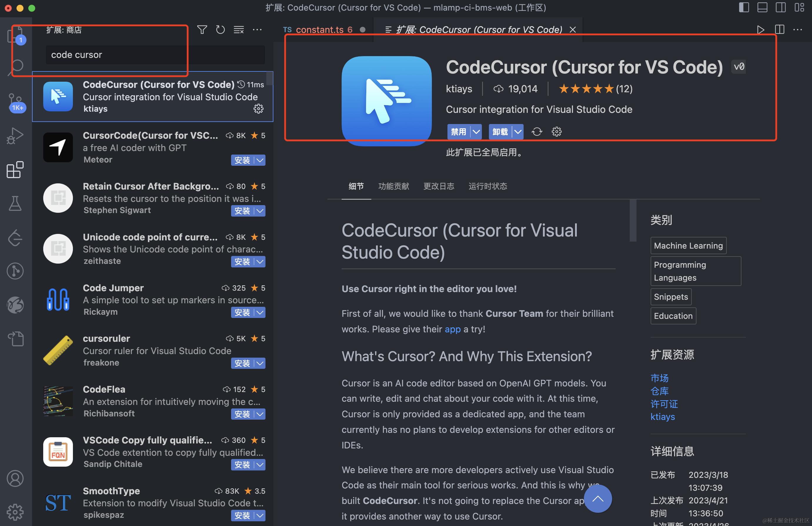Screen dimensions: 812x526
Task: Open install dropdown arrow for CursorCode extension
Action: pos(260,160)
